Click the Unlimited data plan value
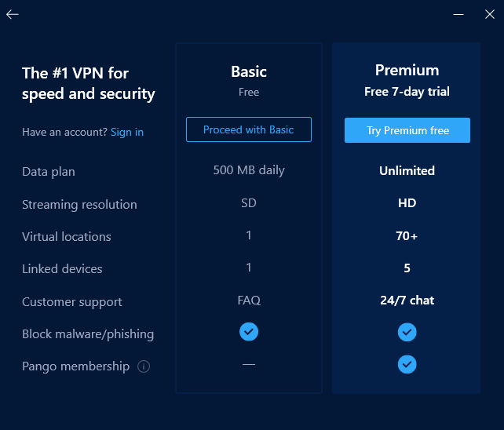 point(407,170)
